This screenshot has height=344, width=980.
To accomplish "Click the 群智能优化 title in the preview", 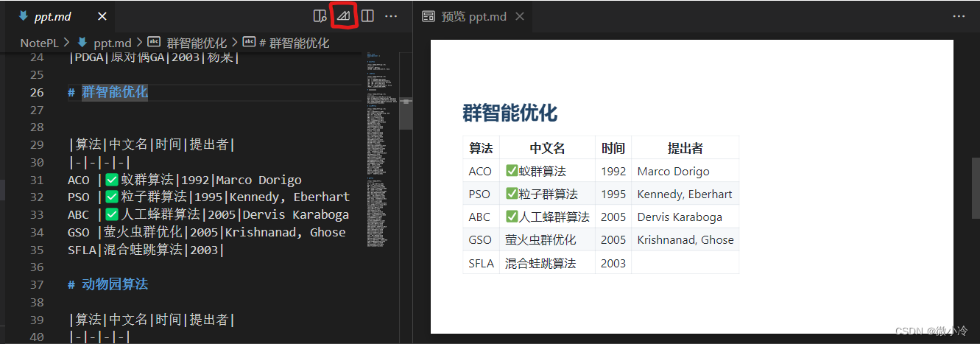I will (x=510, y=113).
